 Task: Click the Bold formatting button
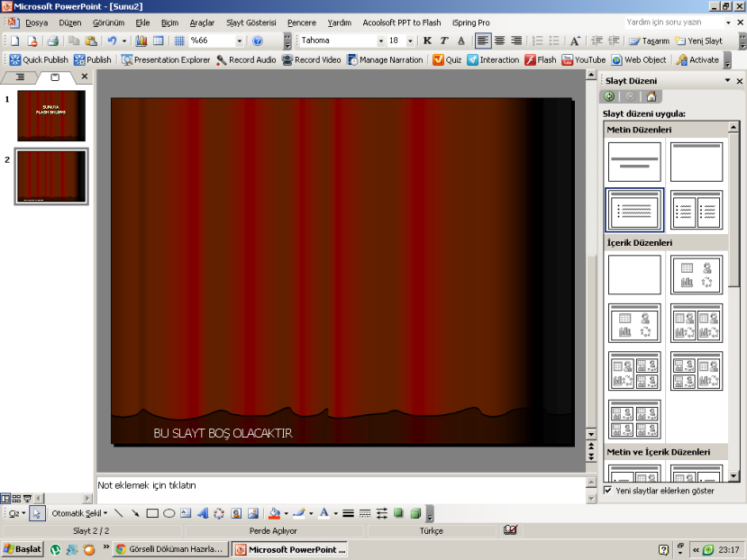coord(427,41)
